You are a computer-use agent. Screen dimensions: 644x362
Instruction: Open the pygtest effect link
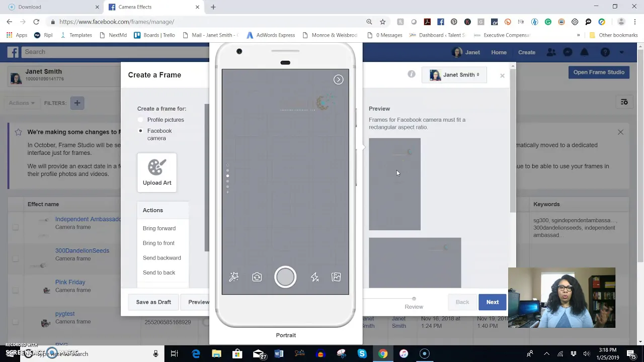65,314
